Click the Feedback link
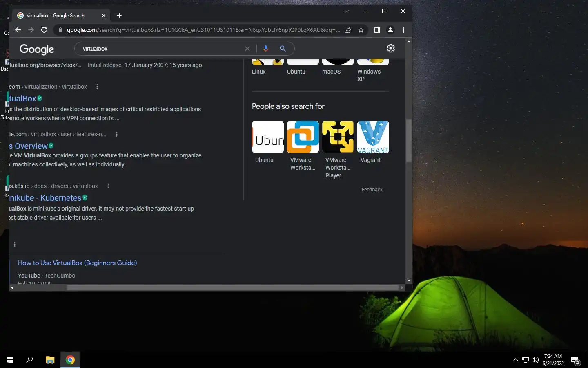 click(372, 190)
